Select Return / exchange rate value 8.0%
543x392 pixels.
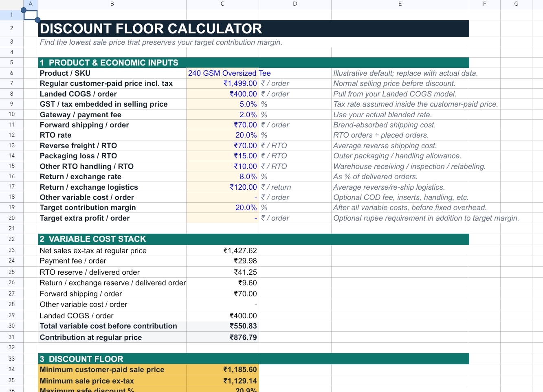click(222, 177)
